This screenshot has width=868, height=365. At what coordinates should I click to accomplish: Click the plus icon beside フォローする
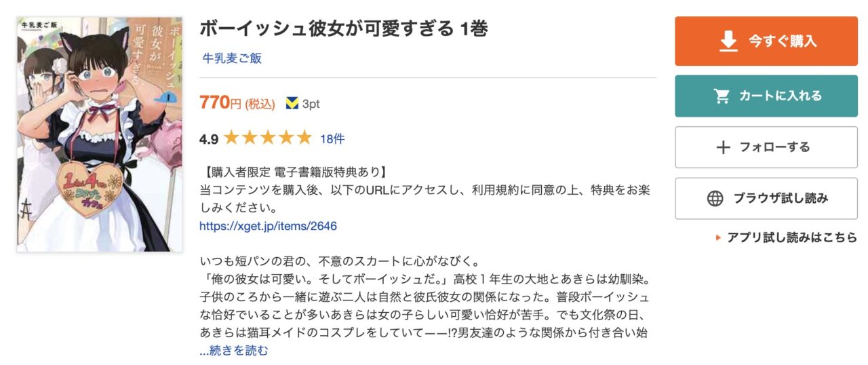pyautogui.click(x=724, y=147)
